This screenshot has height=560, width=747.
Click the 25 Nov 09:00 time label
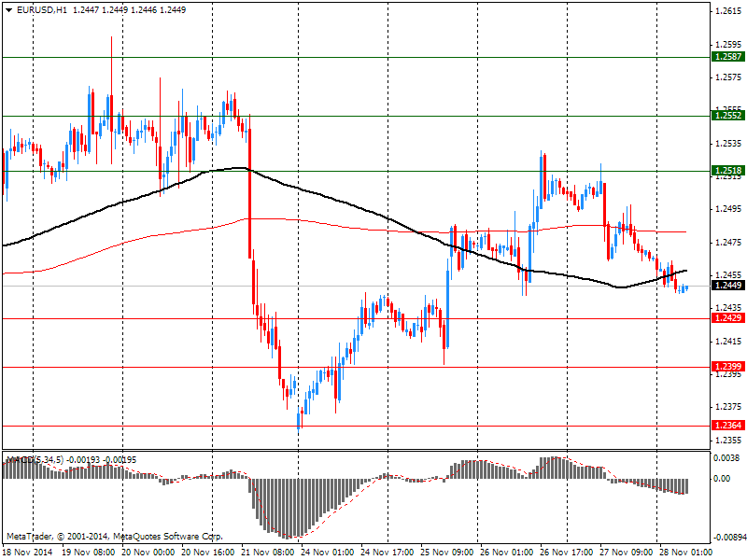click(446, 553)
